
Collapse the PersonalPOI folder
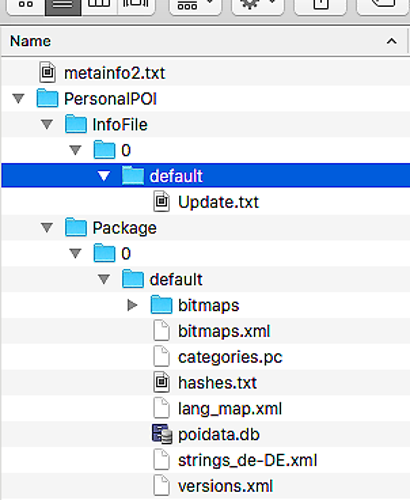pos(18,99)
